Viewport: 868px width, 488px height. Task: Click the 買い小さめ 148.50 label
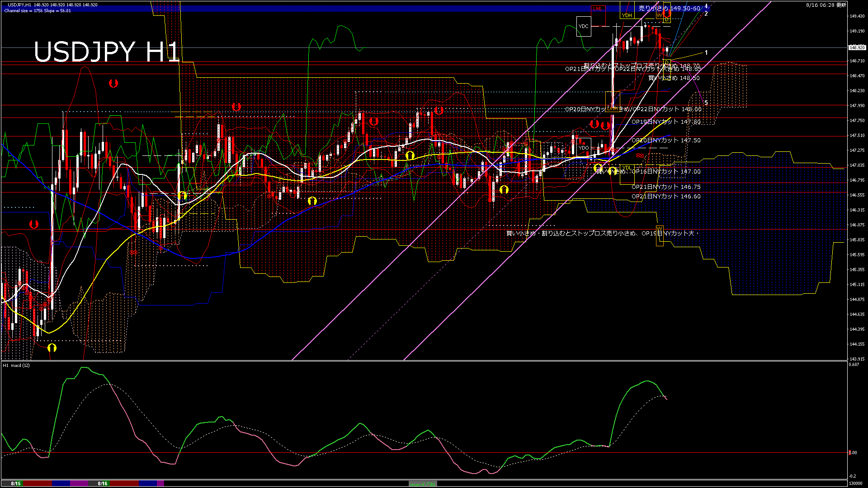tap(674, 78)
